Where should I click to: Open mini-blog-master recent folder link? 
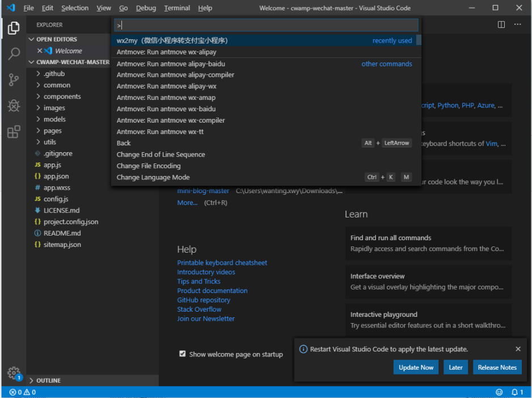pos(203,191)
